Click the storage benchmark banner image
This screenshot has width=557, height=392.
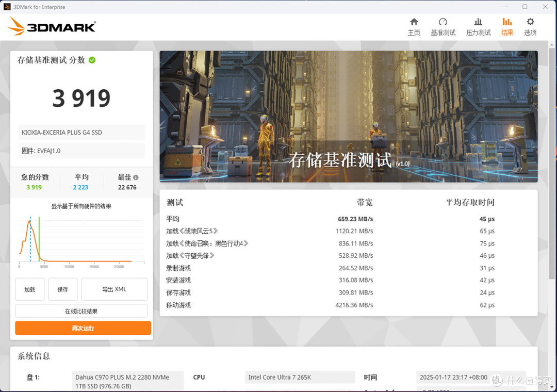(349, 117)
